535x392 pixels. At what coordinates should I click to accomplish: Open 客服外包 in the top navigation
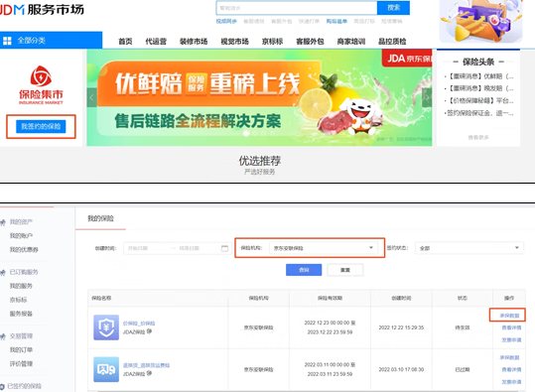tap(310, 42)
